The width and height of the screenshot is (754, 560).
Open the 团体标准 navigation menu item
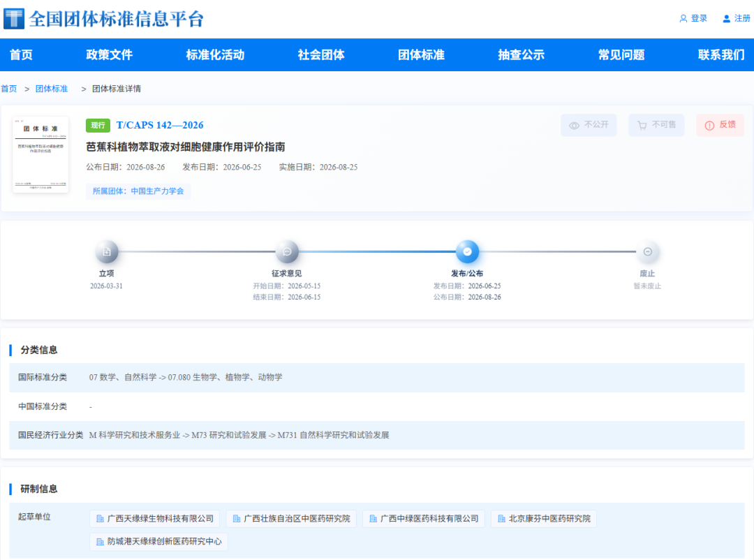421,55
